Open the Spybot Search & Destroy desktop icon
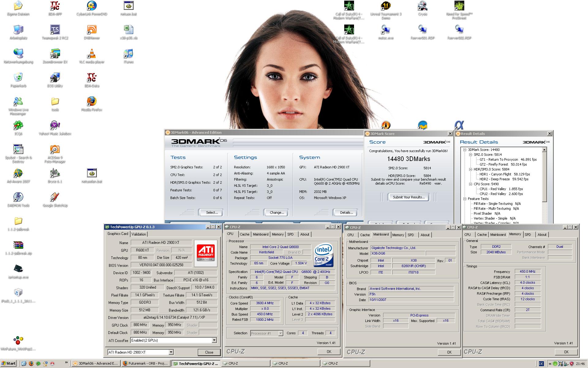The image size is (588, 368). click(x=18, y=154)
